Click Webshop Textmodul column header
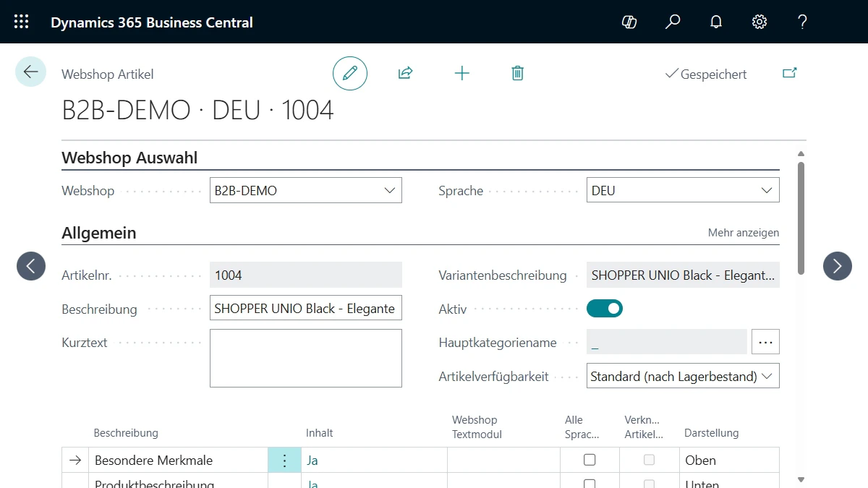868x488 pixels. 477,427
